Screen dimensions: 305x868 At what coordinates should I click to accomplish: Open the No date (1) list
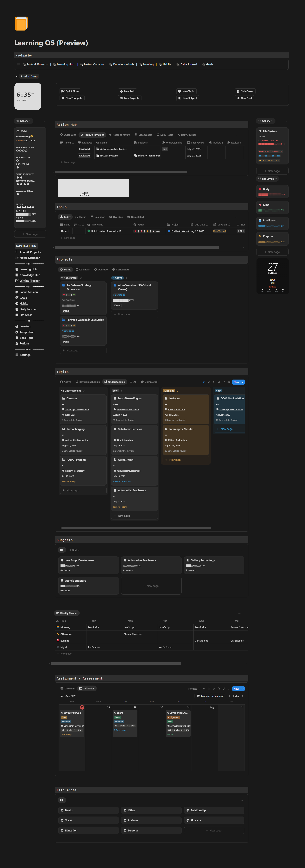(194, 689)
